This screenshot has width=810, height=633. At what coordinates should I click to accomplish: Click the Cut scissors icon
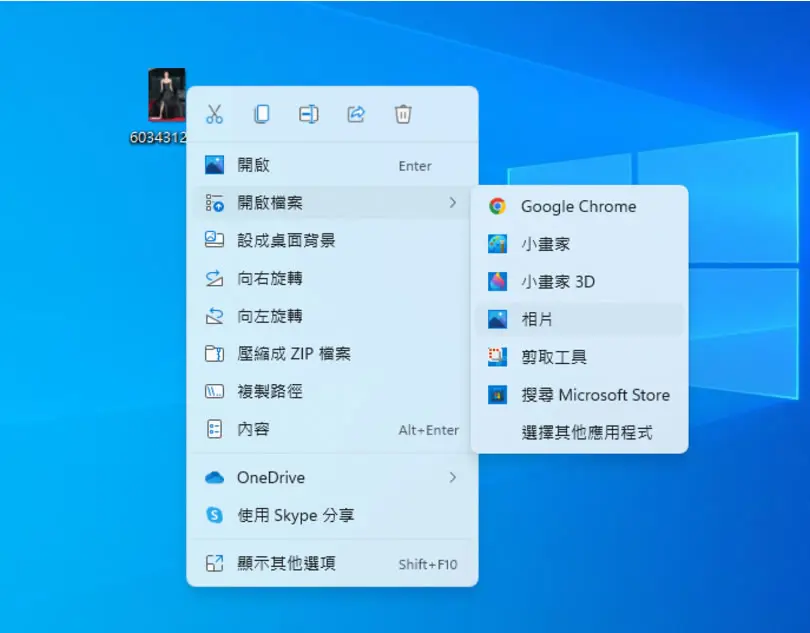(214, 114)
